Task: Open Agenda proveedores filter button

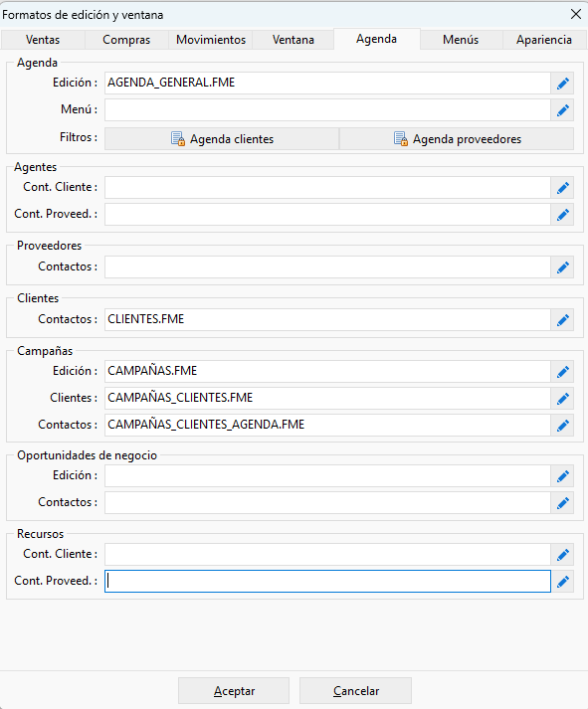Action: [457, 139]
